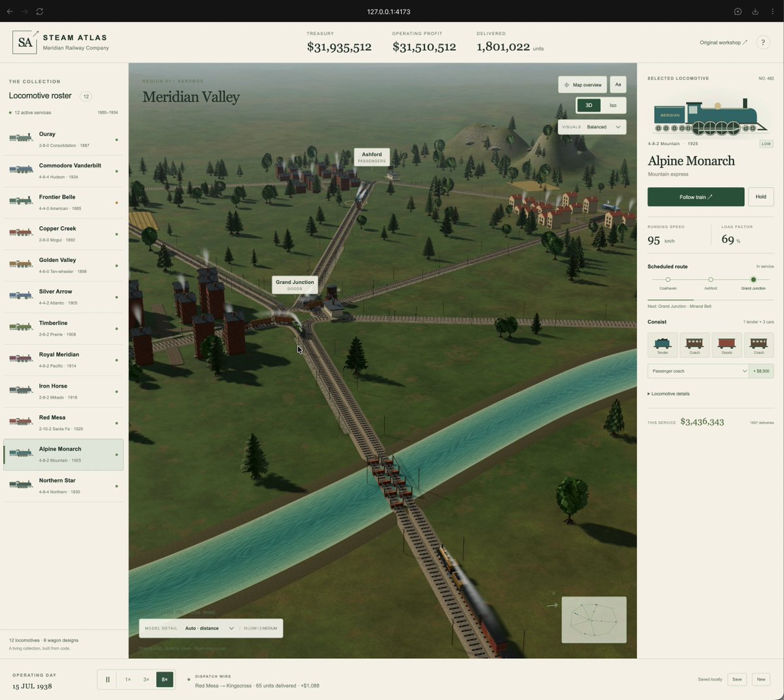Select the first Coach car in consist
Screen dimensions: 784x700
point(694,344)
